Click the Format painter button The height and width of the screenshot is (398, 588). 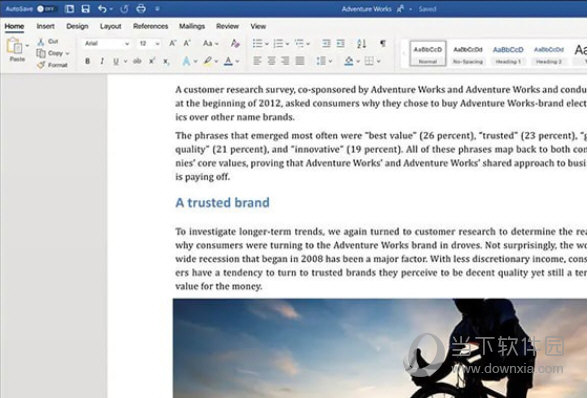[x=52, y=65]
